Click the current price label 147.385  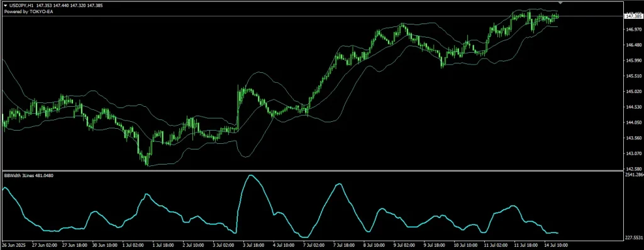pyautogui.click(x=633, y=16)
